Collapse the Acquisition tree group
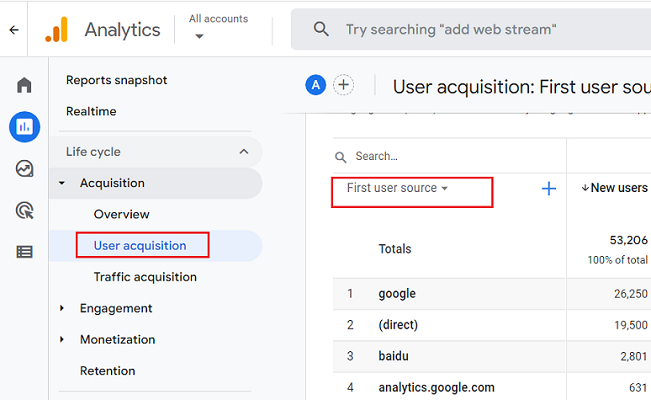Image resolution: width=651 pixels, height=400 pixels. 62,183
